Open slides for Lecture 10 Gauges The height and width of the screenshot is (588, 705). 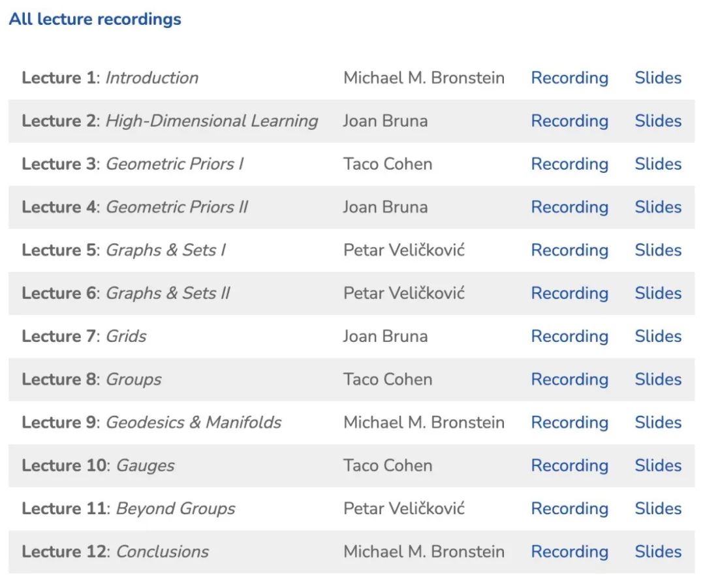[658, 466]
